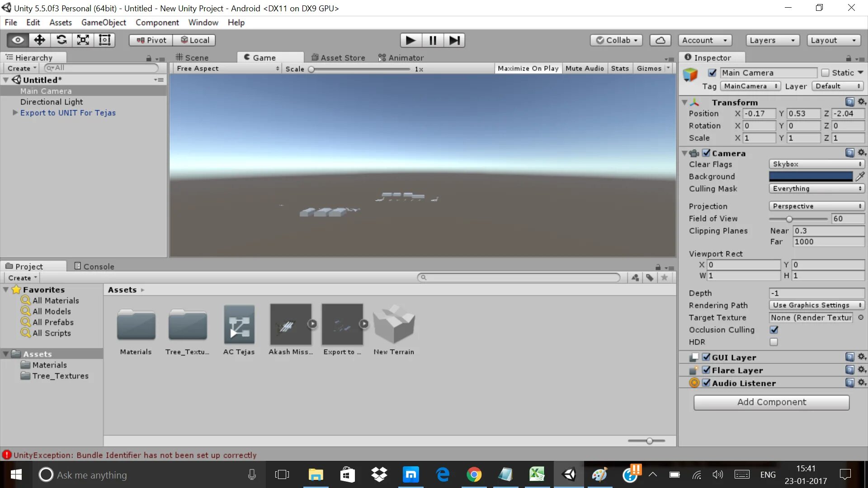Disable the Occlusion Culling checkbox

click(x=774, y=330)
